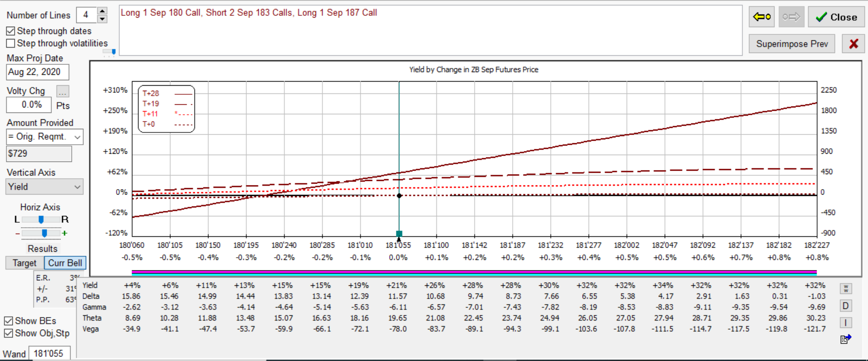The width and height of the screenshot is (868, 361).
Task: Click the export table icon with blue arrow
Action: click(846, 339)
